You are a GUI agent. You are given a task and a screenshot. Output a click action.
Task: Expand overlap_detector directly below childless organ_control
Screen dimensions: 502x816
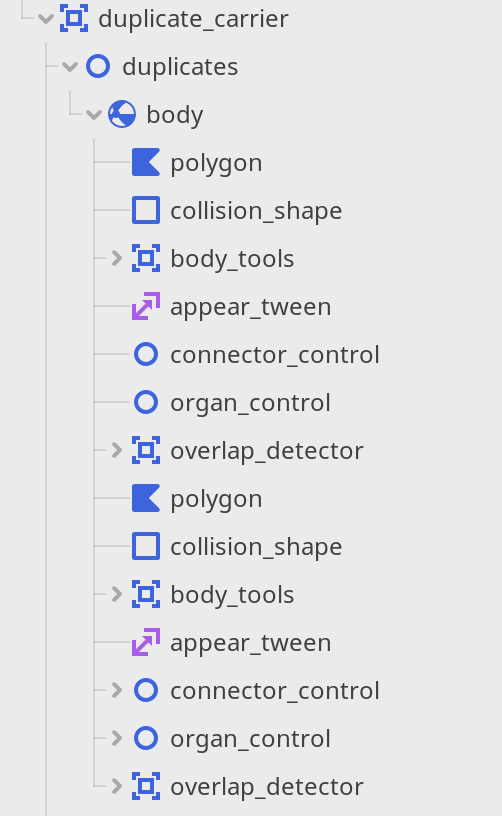pyautogui.click(x=117, y=450)
